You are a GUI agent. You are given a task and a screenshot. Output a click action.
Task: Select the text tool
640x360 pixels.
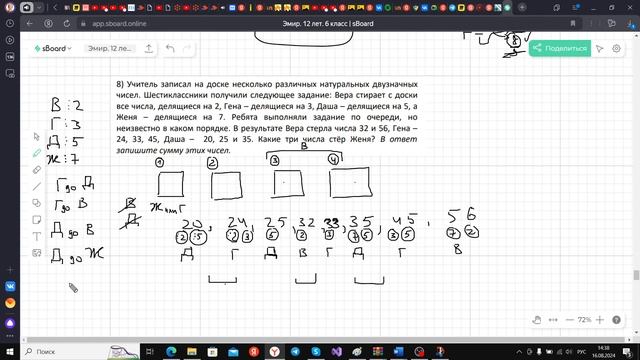pos(37,236)
